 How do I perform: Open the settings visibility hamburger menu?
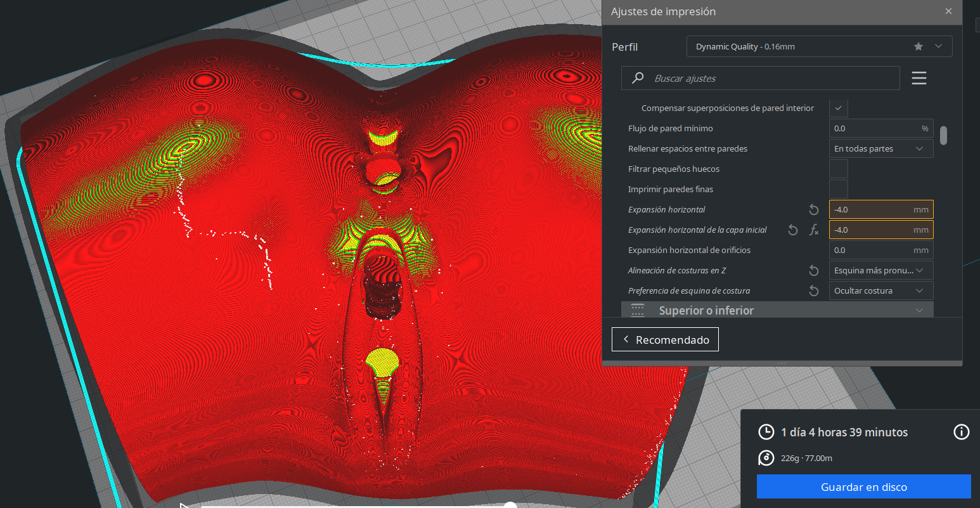[x=919, y=78]
